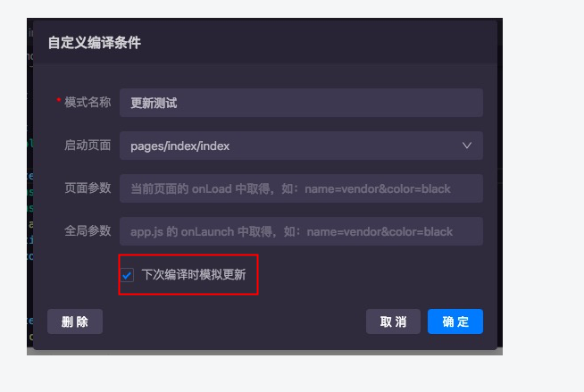Image resolution: width=584 pixels, height=392 pixels.
Task: Click the chevron arrow in the 启动页面 dropdown
Action: coord(467,146)
